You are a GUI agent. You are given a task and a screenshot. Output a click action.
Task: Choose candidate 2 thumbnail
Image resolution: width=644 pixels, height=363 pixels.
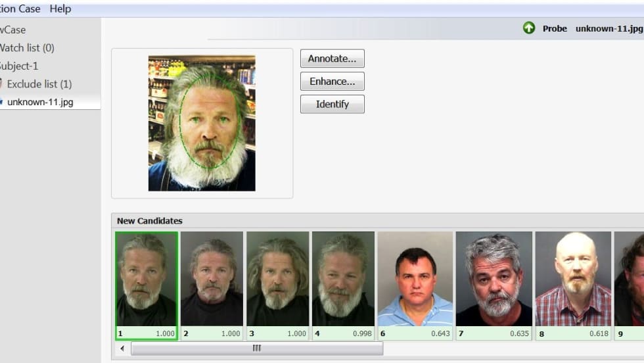[x=212, y=279]
